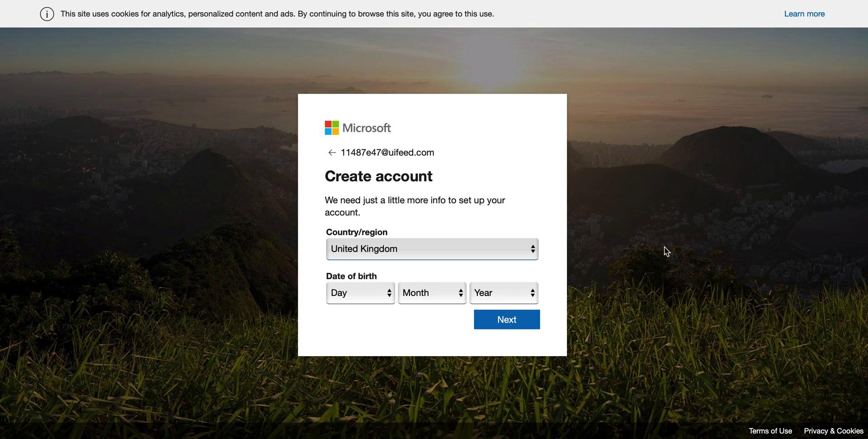Image resolution: width=868 pixels, height=439 pixels.
Task: Open Privacy & Cookies link
Action: 834,431
